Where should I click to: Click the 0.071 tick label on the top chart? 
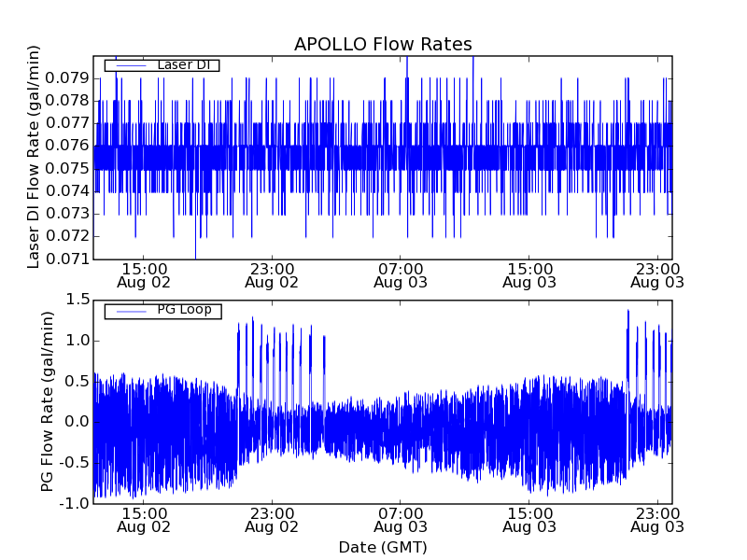tap(67, 259)
